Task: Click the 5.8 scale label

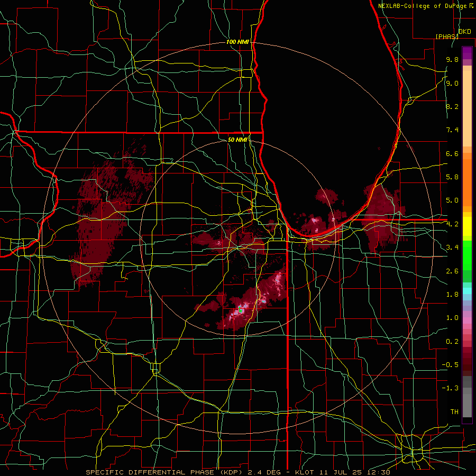Action: point(452,177)
